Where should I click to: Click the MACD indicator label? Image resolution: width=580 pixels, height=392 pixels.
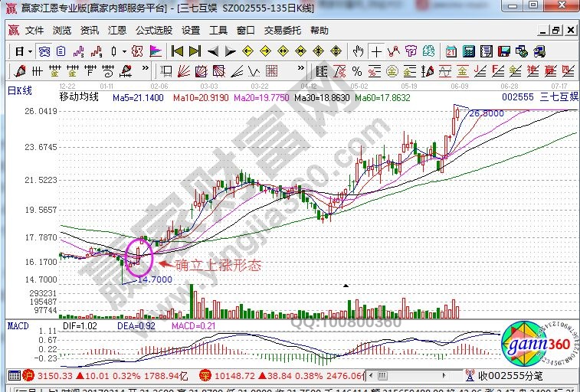coord(18,325)
